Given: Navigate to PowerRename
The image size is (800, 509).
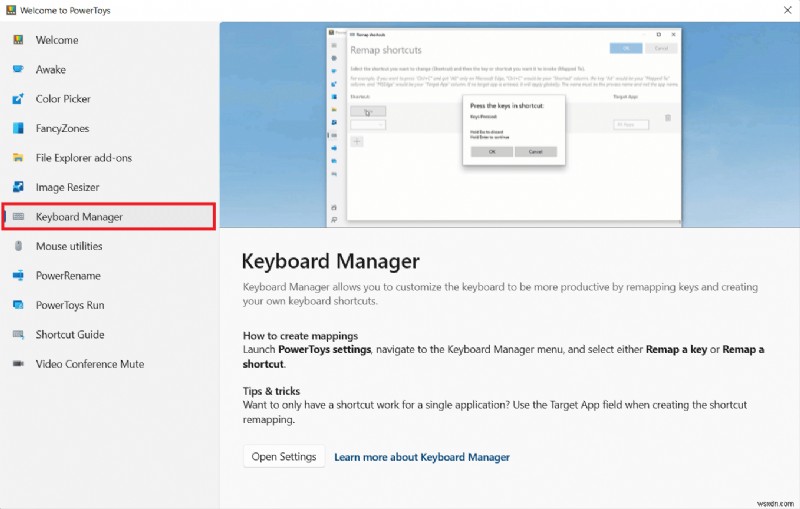Looking at the screenshot, I should pos(68,275).
